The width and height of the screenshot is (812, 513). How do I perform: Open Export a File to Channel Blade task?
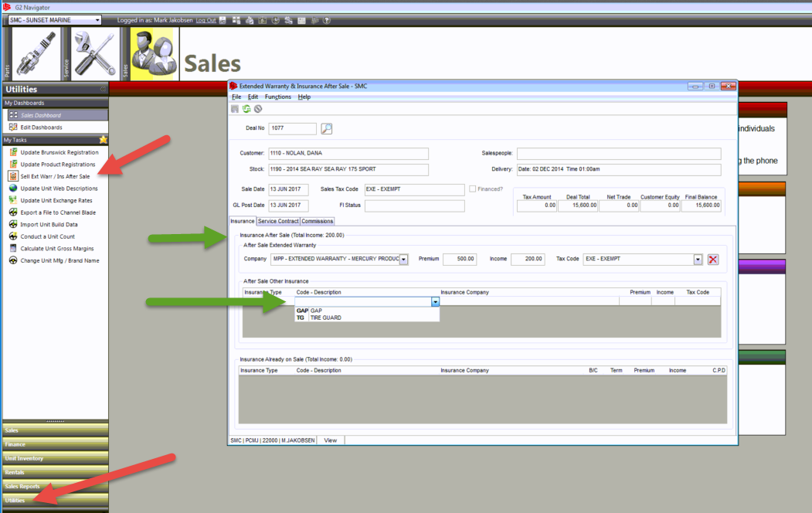pyautogui.click(x=58, y=212)
